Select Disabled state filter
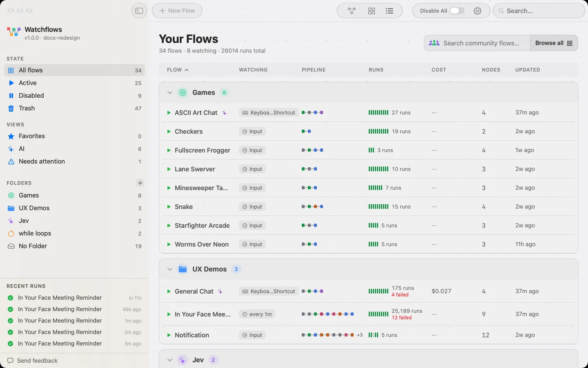The width and height of the screenshot is (588, 368). click(74, 95)
